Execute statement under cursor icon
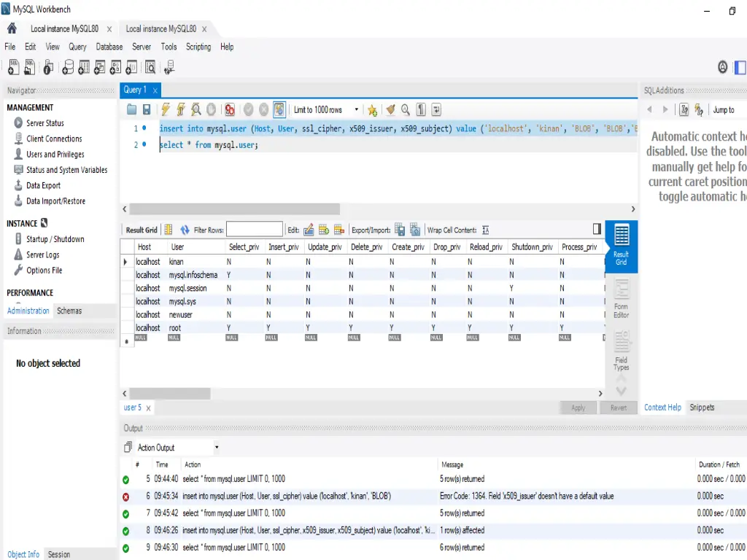 (x=181, y=109)
